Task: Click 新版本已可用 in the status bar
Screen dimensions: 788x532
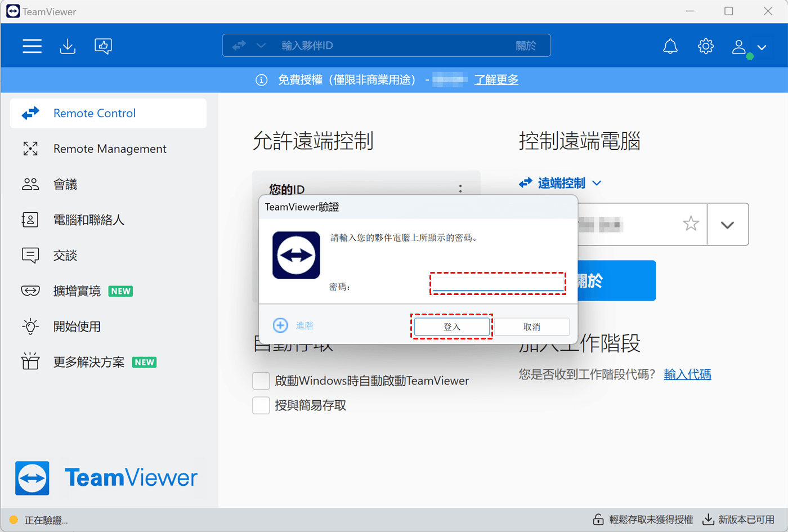Action: (x=746, y=520)
